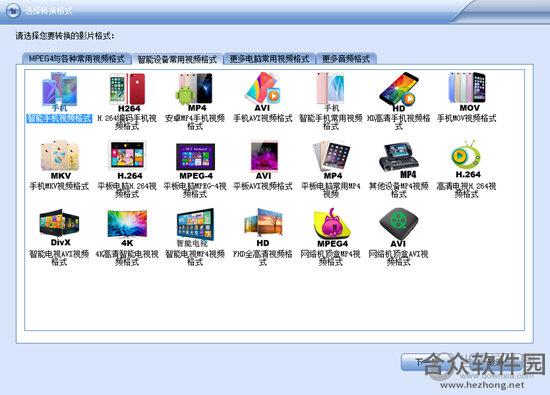Image resolution: width=550 pixels, height=395 pixels.
Task: Pick the 平板电脑常用MP4视频 iPad icon
Action: (x=331, y=160)
